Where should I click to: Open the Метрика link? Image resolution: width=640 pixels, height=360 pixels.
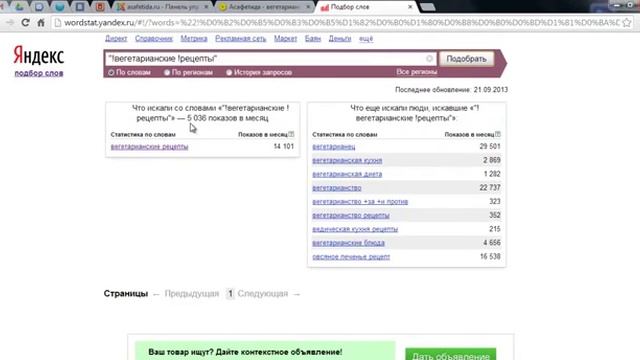pos(194,38)
